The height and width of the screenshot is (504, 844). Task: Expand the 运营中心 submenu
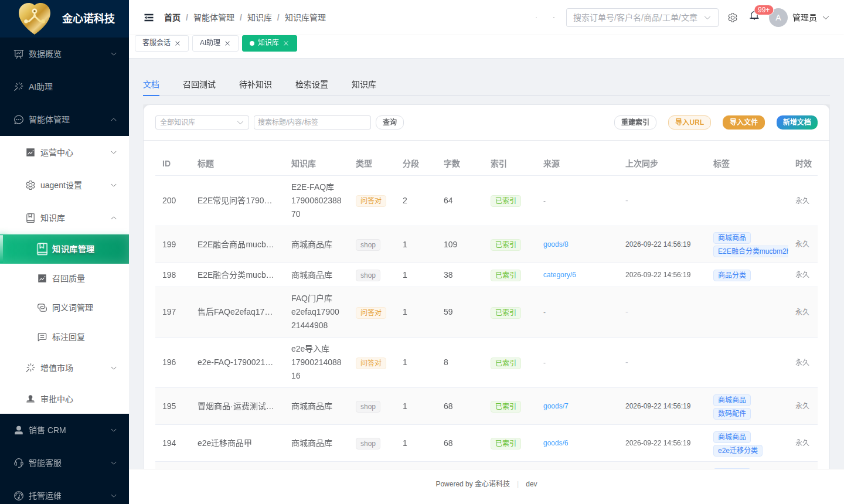pyautogui.click(x=64, y=152)
